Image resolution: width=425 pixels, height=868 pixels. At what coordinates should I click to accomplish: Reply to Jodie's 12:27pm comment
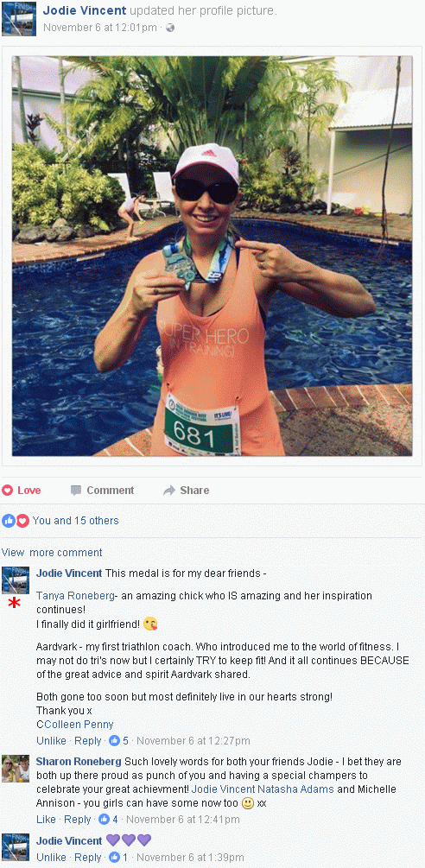pos(88,741)
